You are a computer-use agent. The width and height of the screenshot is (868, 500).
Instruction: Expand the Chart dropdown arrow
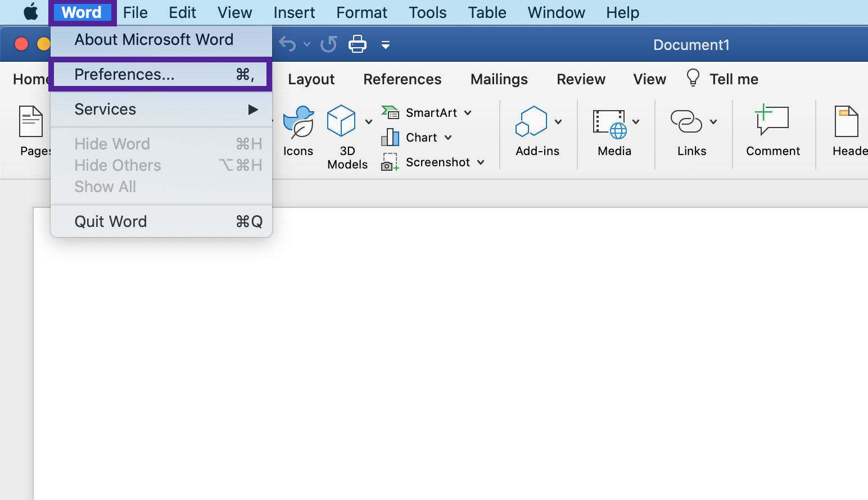coord(448,138)
